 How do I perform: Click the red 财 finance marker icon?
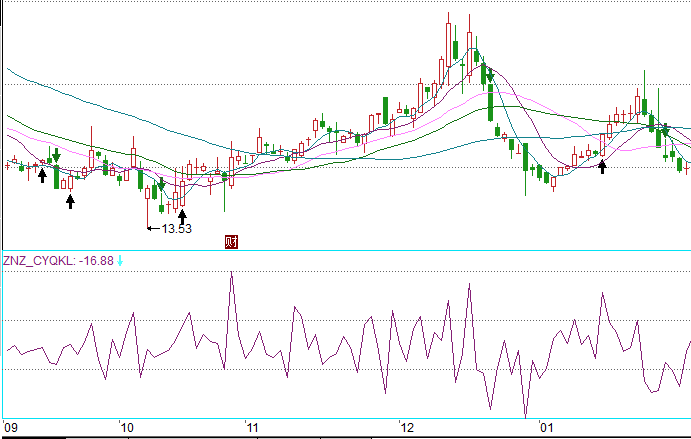tap(231, 242)
